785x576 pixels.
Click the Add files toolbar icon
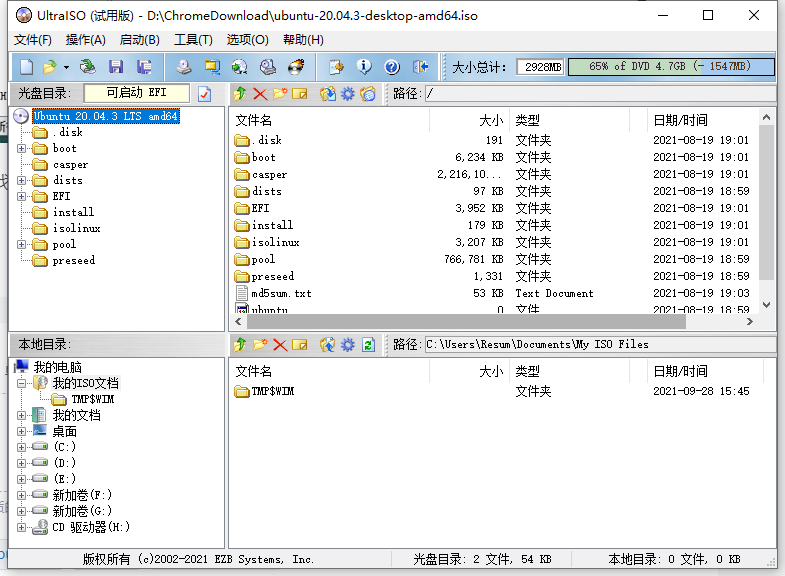(336, 67)
